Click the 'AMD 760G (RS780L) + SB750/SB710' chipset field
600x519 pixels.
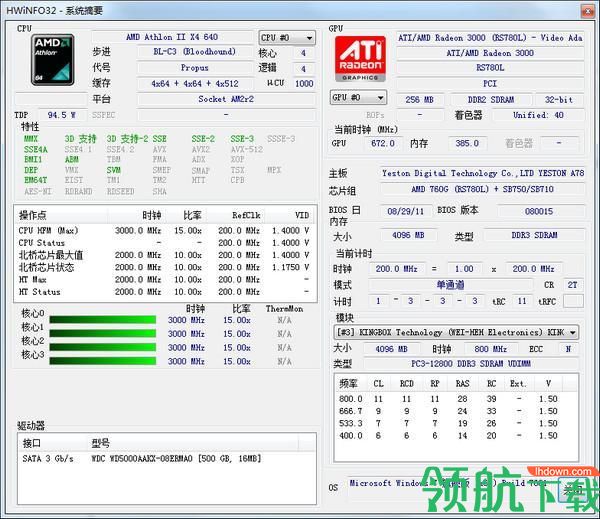[x=483, y=189]
